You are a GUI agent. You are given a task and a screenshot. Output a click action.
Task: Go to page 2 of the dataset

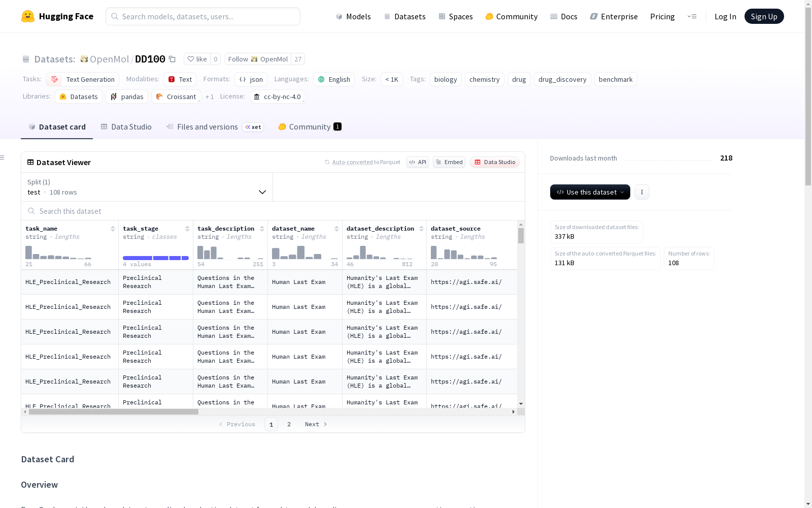point(289,424)
